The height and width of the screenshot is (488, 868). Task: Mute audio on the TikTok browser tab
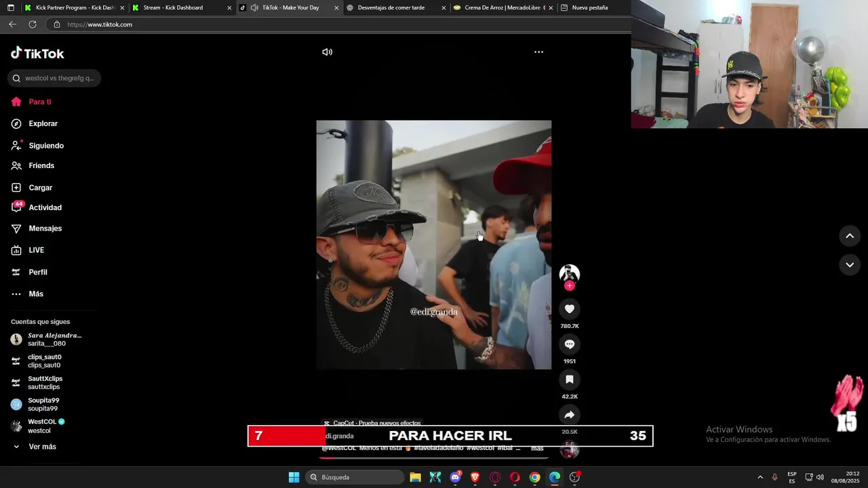pos(254,8)
